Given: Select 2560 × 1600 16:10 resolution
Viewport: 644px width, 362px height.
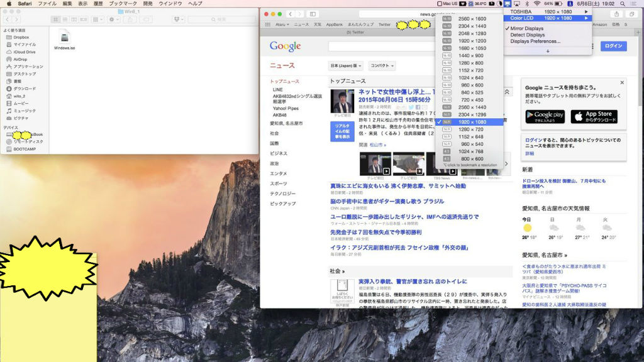Looking at the screenshot, I should (x=469, y=19).
